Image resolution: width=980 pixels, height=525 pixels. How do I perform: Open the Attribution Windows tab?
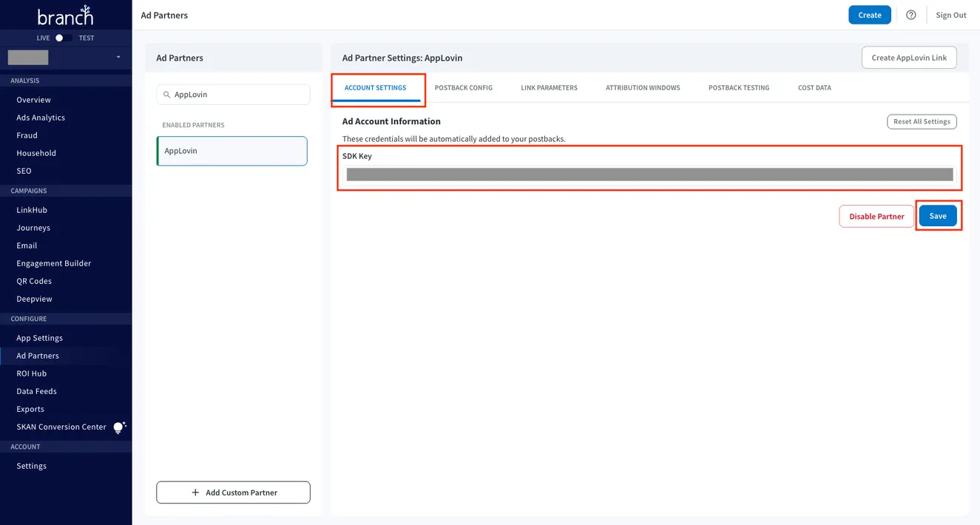point(642,87)
